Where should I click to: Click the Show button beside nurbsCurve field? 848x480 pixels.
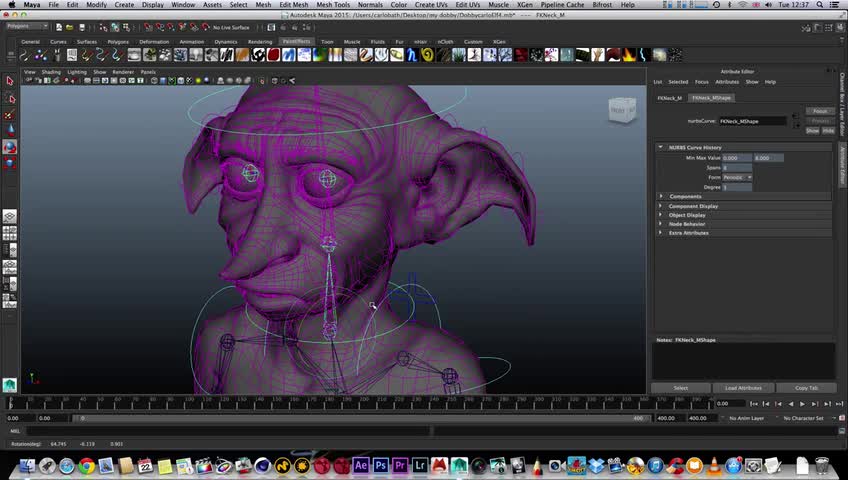[812, 131]
